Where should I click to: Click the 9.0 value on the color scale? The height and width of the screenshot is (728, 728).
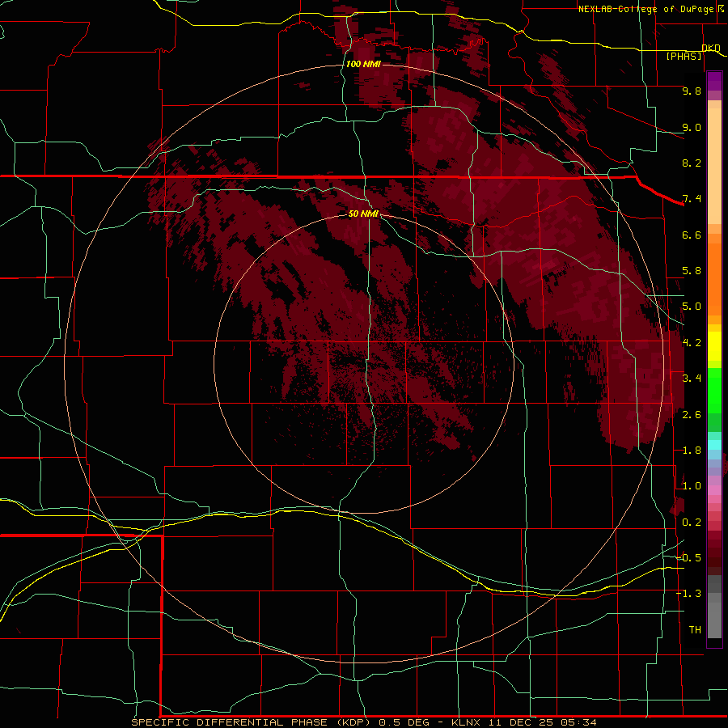point(692,127)
